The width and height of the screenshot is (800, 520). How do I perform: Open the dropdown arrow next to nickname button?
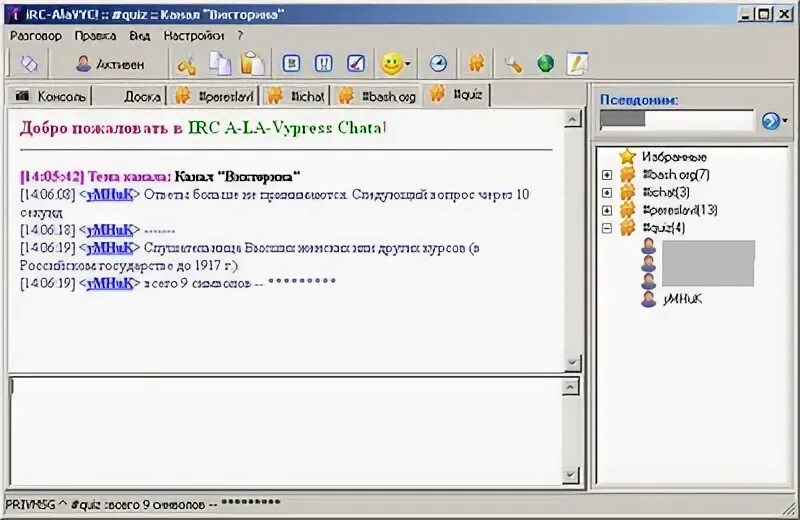(x=785, y=121)
